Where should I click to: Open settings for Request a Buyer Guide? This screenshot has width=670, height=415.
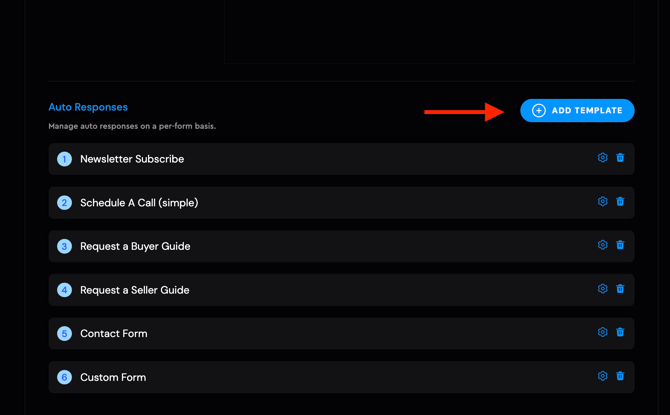[602, 245]
